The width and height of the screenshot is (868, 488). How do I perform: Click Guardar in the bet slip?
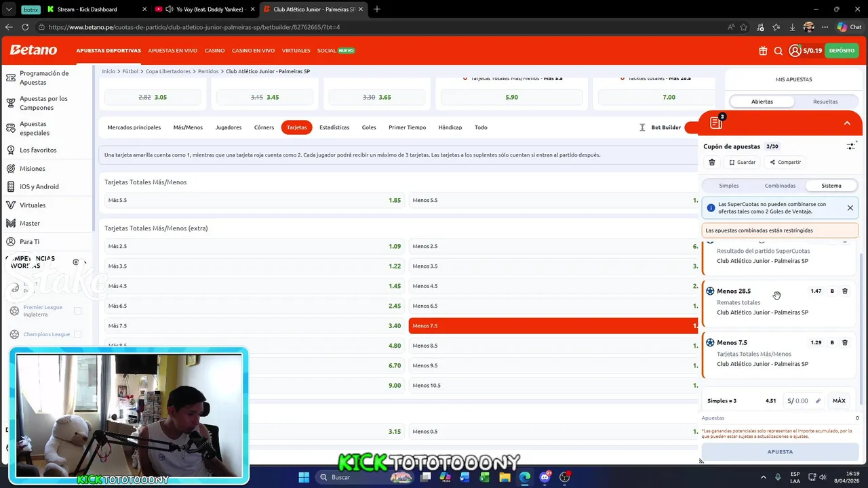tap(742, 162)
